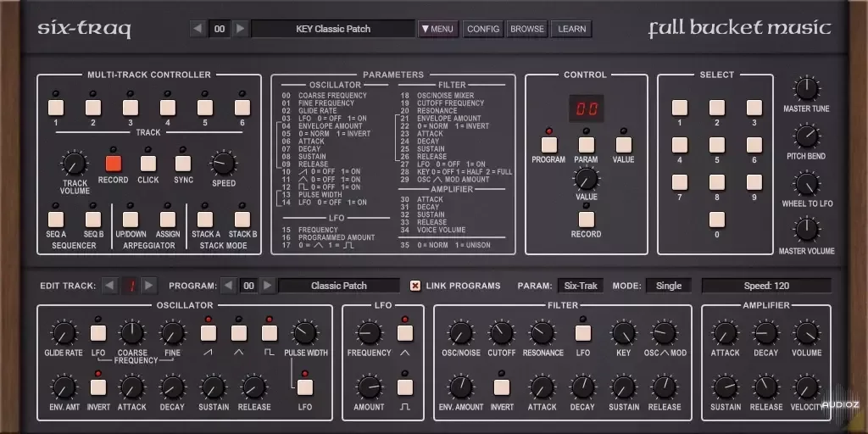Click the PULSE WIDTH knob

coord(305,333)
